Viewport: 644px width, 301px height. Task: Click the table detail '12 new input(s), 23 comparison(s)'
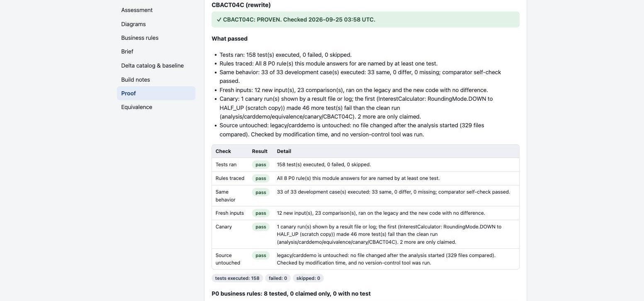pyautogui.click(x=381, y=213)
